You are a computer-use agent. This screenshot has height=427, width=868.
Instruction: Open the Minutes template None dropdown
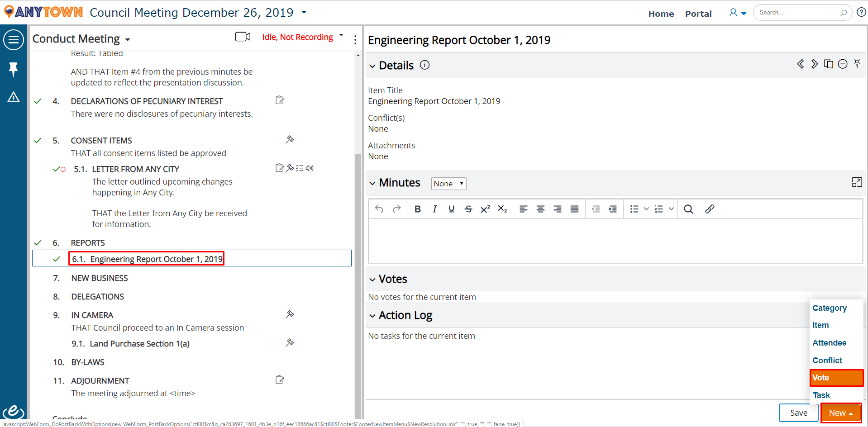(x=448, y=184)
